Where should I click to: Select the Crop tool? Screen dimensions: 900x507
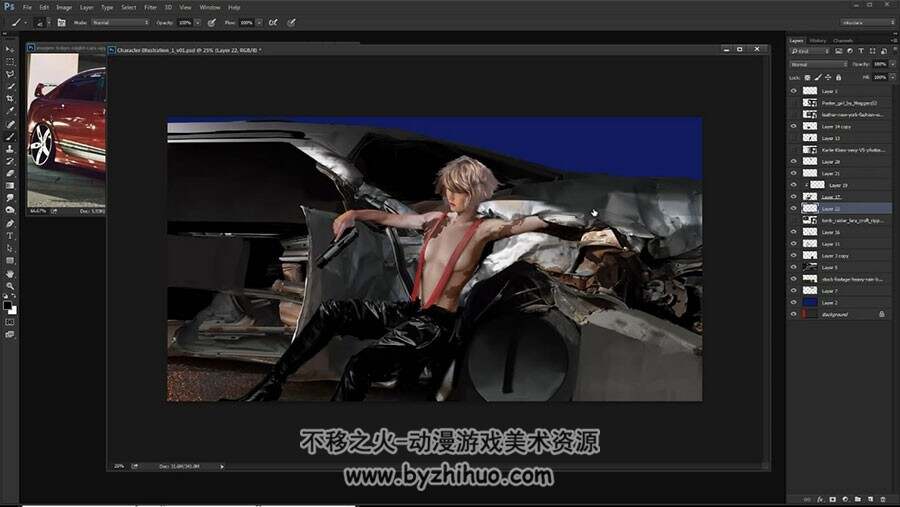pyautogui.click(x=10, y=99)
